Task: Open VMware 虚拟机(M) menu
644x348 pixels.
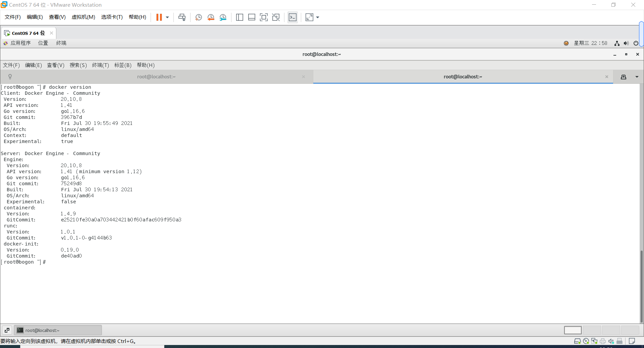Action: [x=84, y=17]
